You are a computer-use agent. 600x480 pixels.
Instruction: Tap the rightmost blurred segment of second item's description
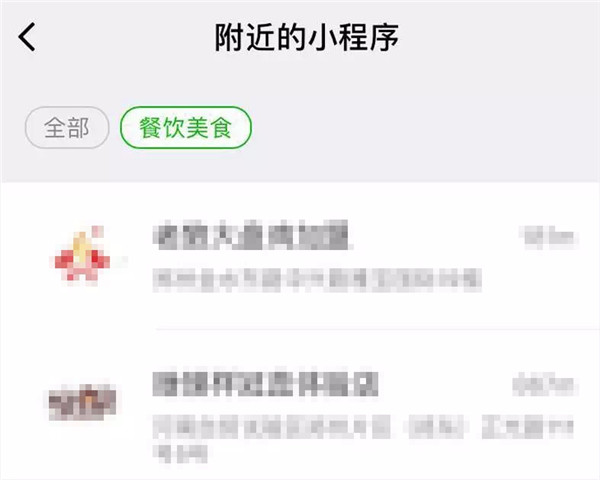click(x=528, y=426)
